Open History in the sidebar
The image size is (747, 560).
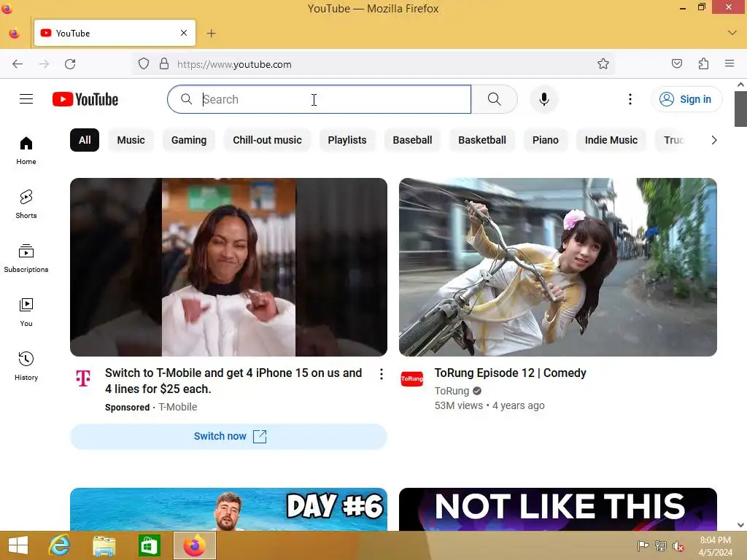(26, 366)
